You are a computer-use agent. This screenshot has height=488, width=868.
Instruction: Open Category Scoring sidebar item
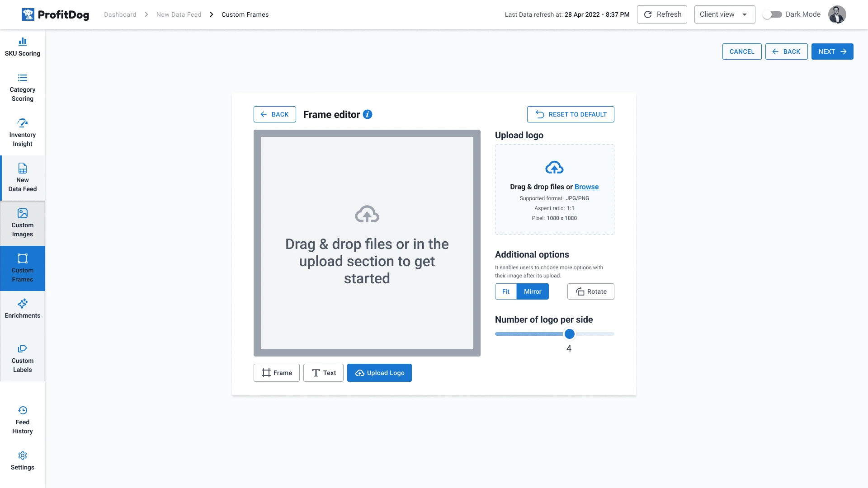pyautogui.click(x=23, y=88)
